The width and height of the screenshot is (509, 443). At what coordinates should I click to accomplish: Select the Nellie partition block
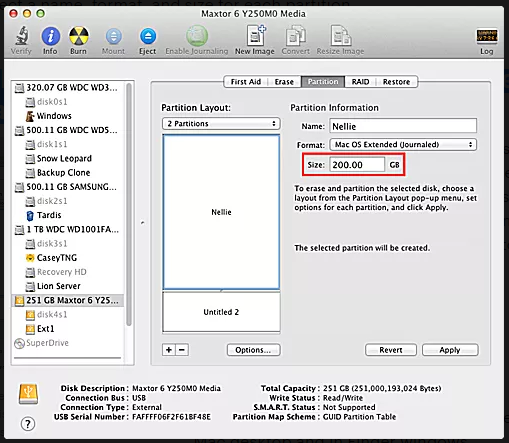pyautogui.click(x=221, y=212)
